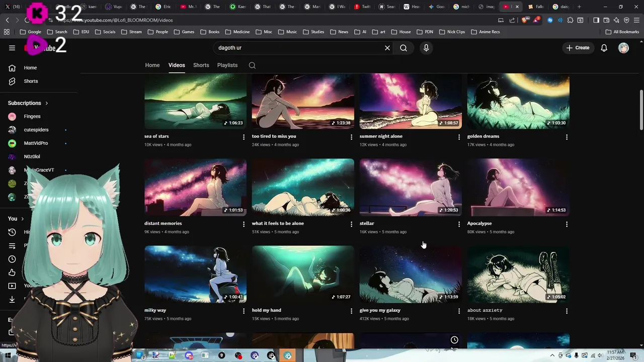Open the milky way video title
Image resolution: width=644 pixels, height=362 pixels.
tap(155, 310)
